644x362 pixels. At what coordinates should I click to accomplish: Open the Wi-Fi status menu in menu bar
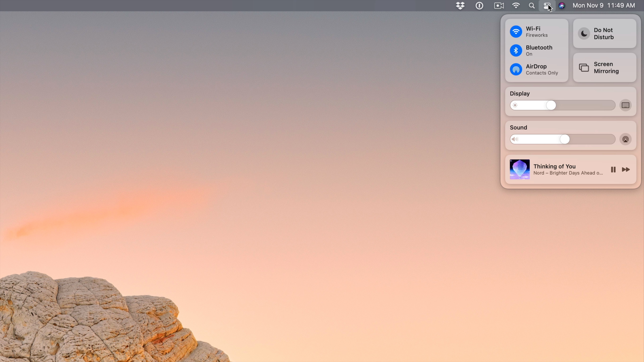(x=516, y=6)
